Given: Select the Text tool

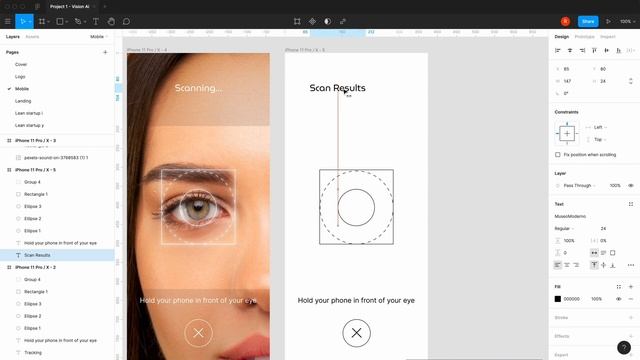Looking at the screenshot, I should point(96,21).
